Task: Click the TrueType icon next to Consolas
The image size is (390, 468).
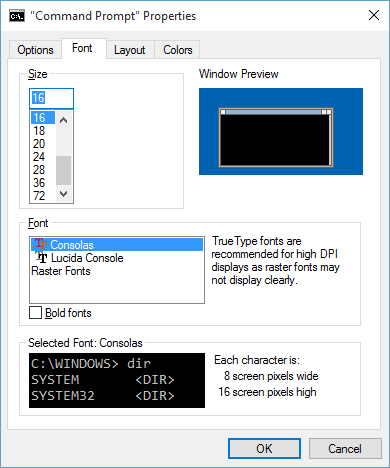Action: point(41,245)
